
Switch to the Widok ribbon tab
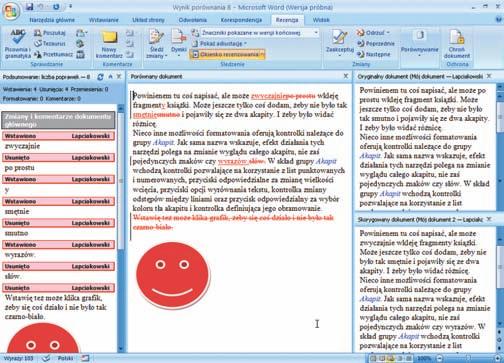pyautogui.click(x=321, y=20)
